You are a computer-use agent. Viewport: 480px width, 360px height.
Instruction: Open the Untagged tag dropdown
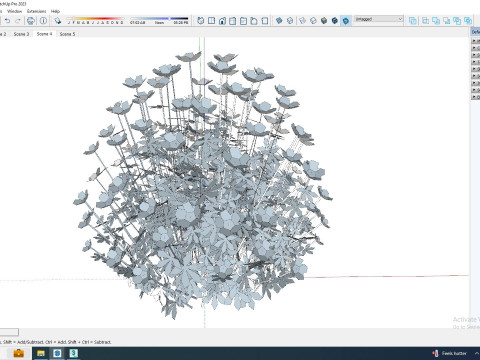[x=379, y=19]
